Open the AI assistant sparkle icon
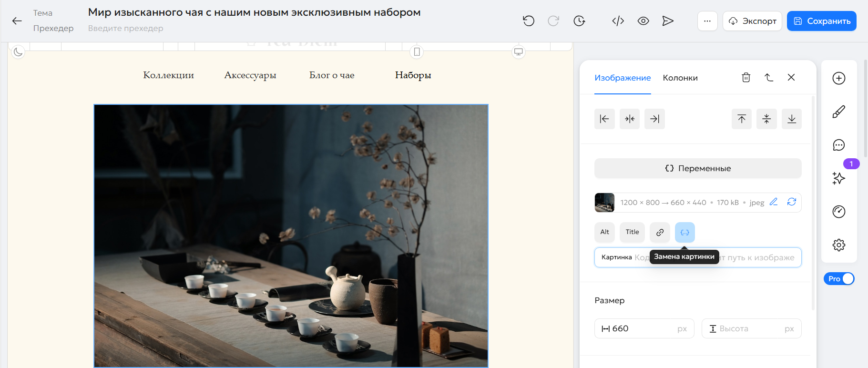The image size is (868, 368). [x=839, y=178]
